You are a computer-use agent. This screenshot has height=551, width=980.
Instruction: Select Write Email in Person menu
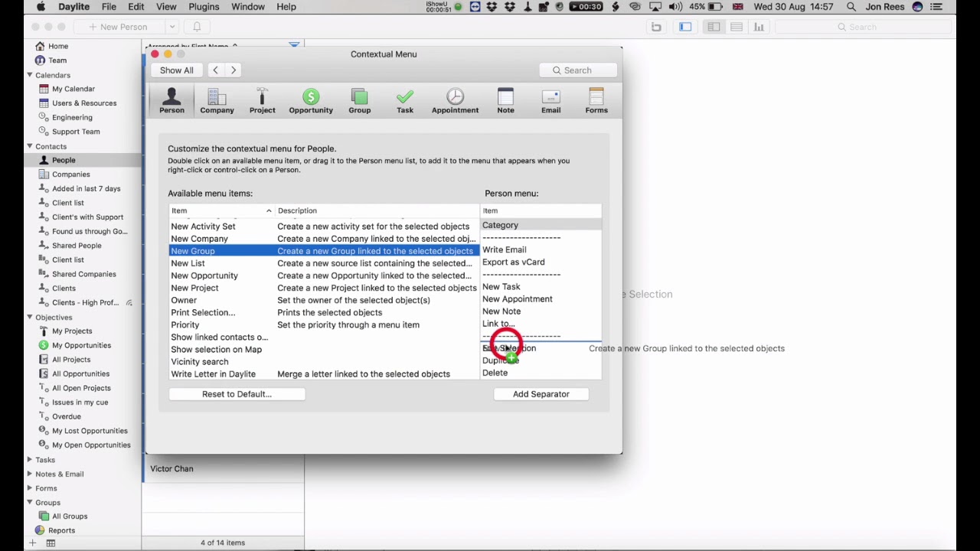(541, 249)
